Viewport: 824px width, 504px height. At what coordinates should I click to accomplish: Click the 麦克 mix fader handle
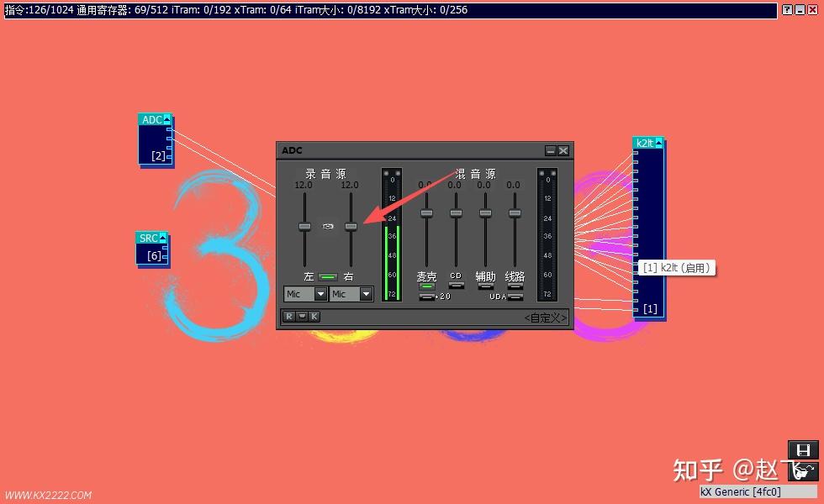tap(427, 213)
